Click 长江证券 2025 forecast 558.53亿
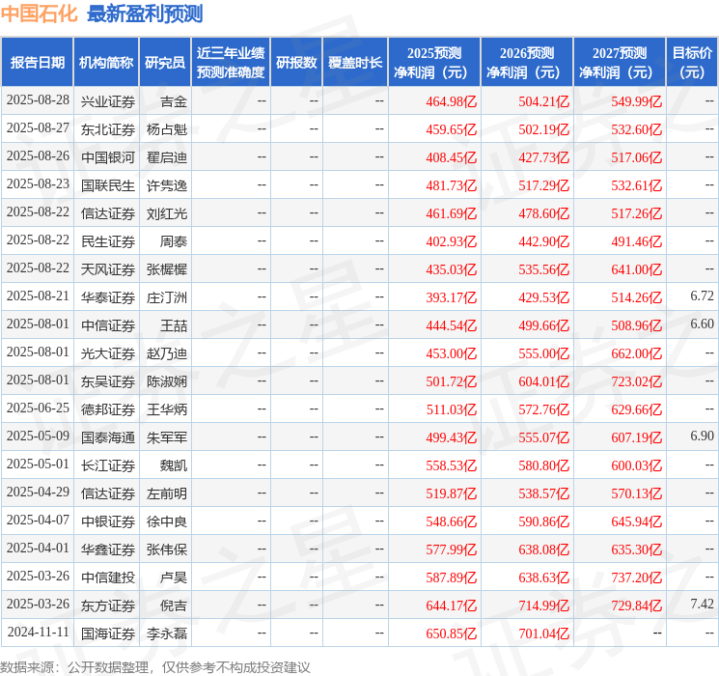The image size is (719, 676). [451, 465]
